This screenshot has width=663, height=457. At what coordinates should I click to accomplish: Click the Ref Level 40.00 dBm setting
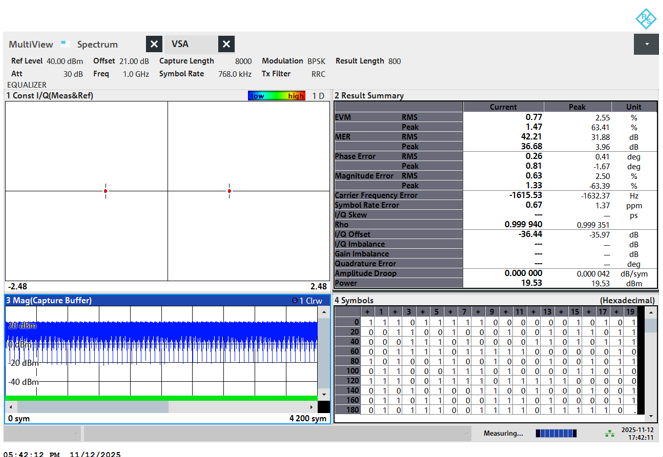coord(47,61)
